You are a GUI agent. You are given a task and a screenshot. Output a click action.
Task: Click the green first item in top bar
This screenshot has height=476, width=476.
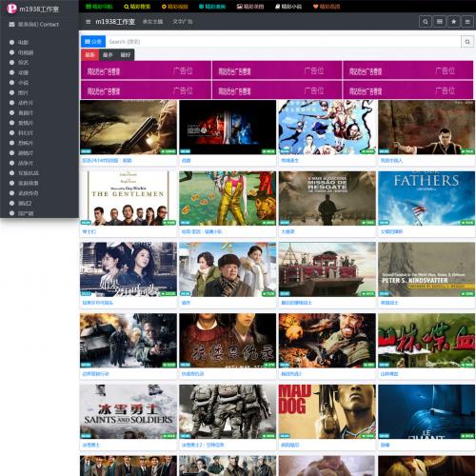(x=99, y=7)
